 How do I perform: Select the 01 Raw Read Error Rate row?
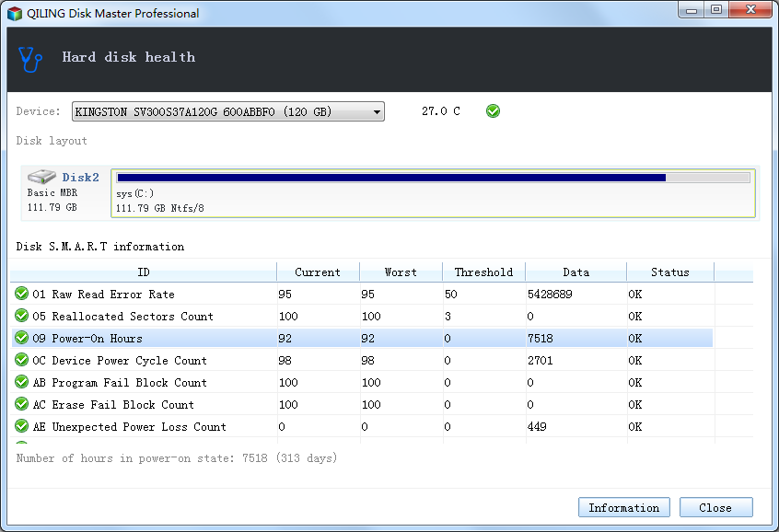coord(362,294)
